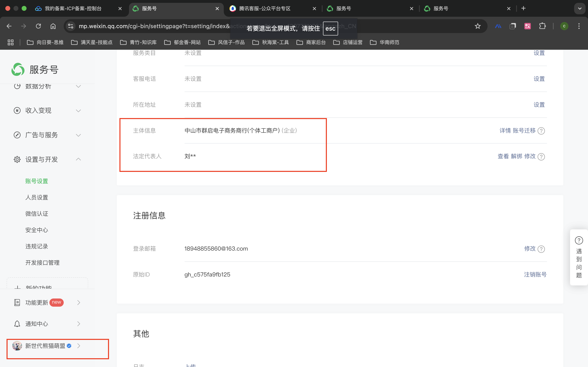The image size is (588, 367).
Task: Reload the page using refresh icon
Action: coord(38,26)
